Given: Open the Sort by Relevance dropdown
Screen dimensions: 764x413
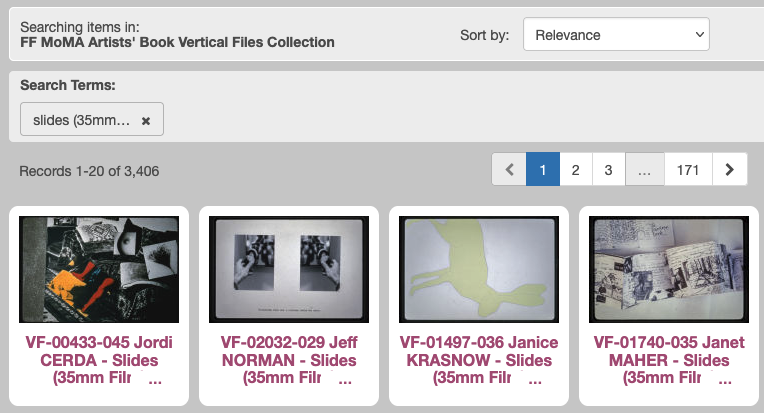Looking at the screenshot, I should tap(616, 35).
